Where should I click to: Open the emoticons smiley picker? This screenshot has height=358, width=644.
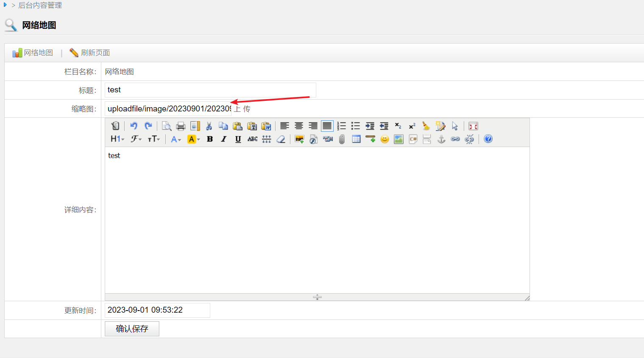tap(385, 139)
